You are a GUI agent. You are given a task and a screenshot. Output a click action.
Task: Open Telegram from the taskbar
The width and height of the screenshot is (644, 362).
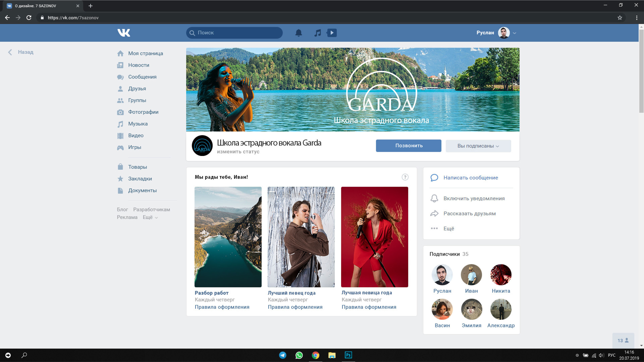point(283,355)
